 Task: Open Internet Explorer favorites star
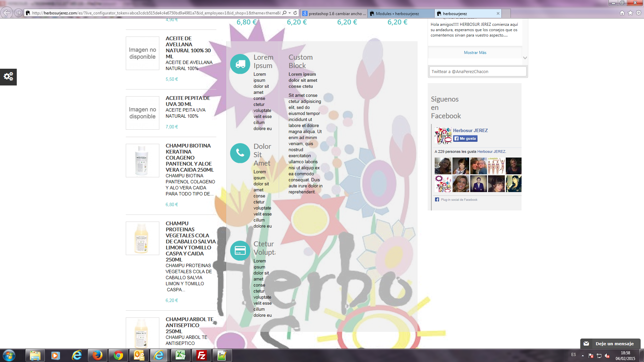(x=630, y=13)
